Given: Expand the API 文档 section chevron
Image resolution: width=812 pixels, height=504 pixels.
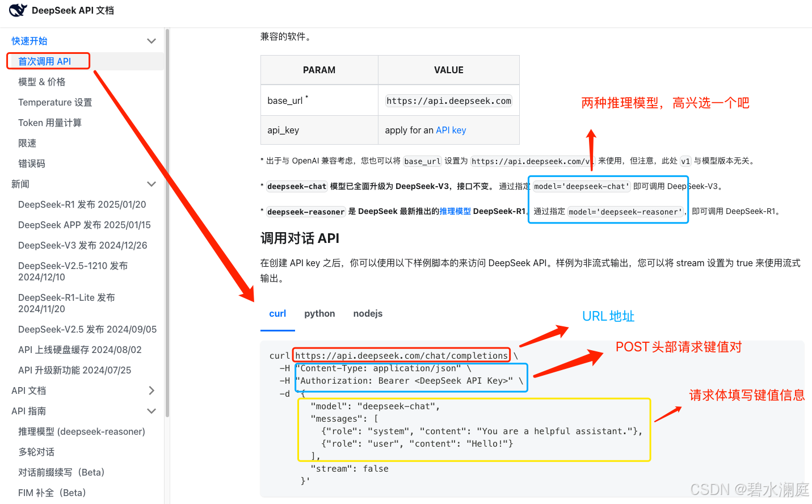Looking at the screenshot, I should click(x=152, y=390).
